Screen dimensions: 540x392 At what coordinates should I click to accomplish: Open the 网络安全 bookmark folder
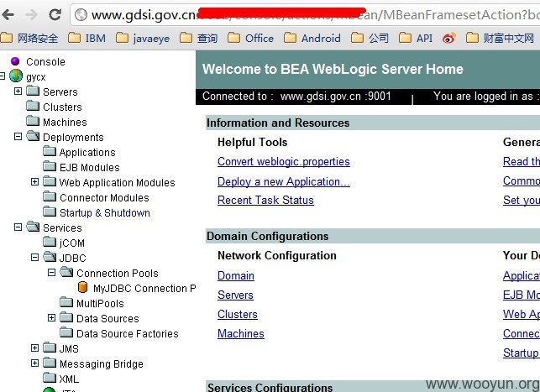click(29, 39)
